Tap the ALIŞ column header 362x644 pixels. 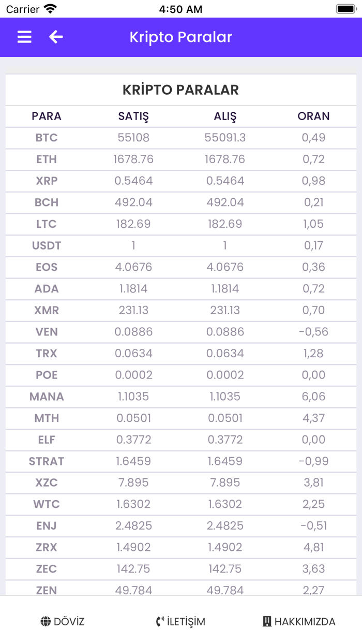point(225,116)
